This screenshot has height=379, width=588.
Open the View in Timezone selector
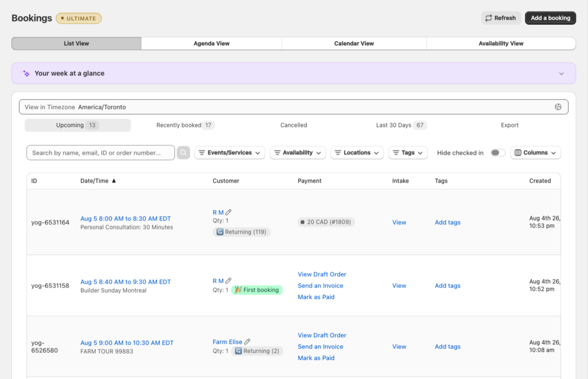[x=294, y=107]
